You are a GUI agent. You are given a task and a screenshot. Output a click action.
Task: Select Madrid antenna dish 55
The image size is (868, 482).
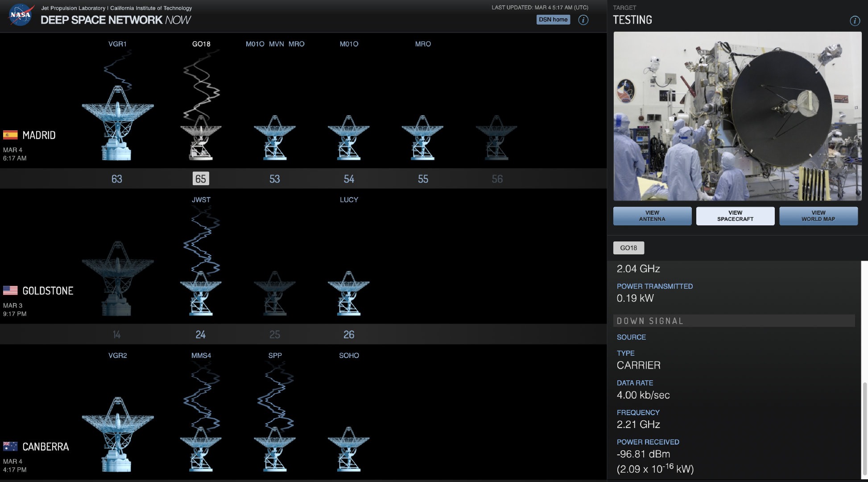click(x=422, y=137)
